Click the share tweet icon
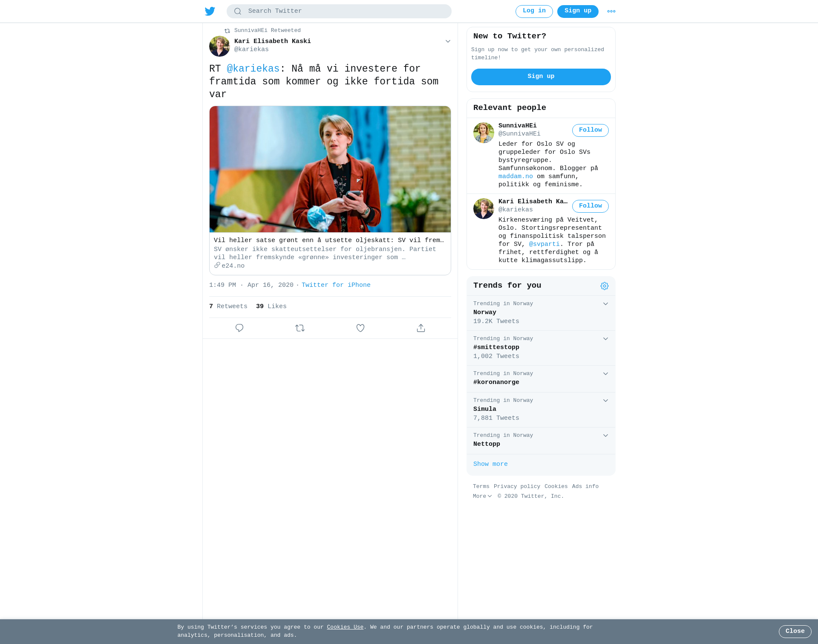This screenshot has height=644, width=818. [x=421, y=328]
